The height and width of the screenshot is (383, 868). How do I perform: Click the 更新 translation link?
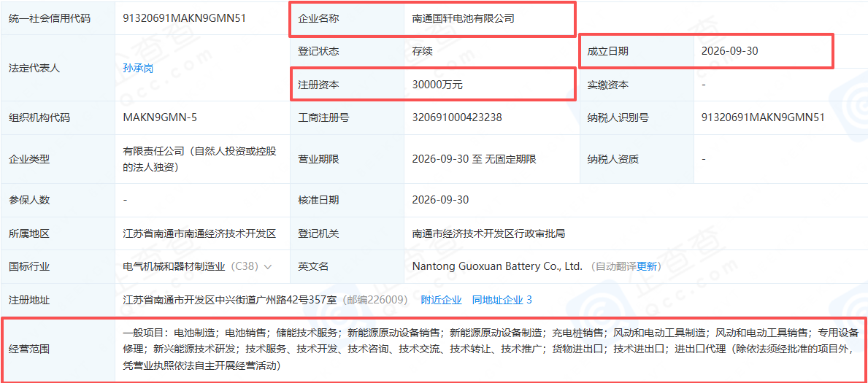[x=646, y=266]
